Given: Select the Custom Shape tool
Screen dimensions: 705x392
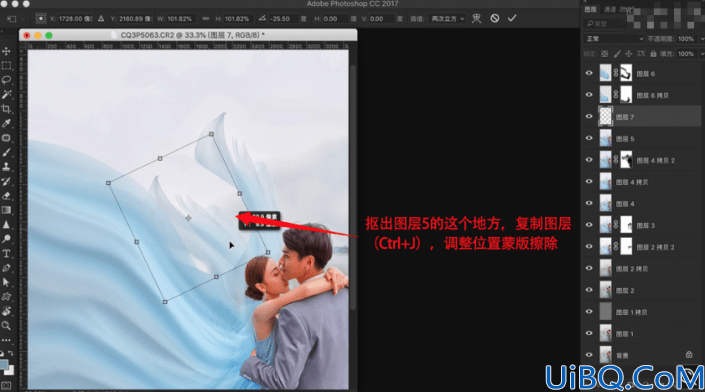Looking at the screenshot, I should (x=6, y=297).
